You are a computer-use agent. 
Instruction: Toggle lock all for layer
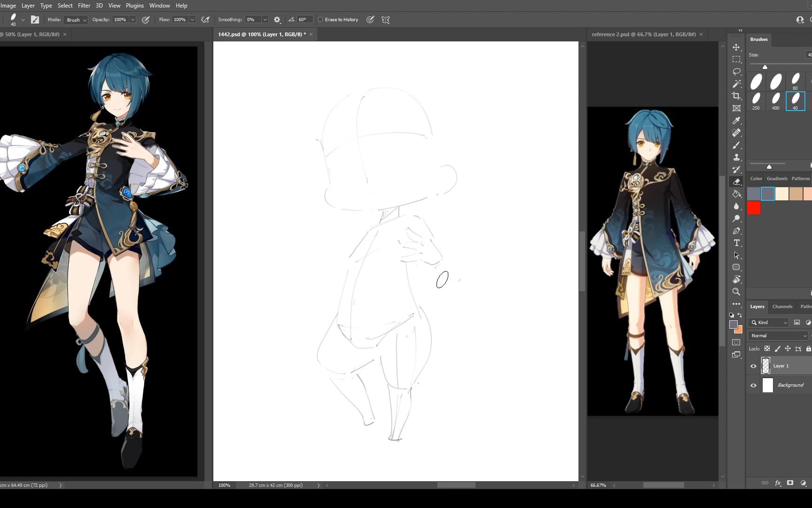[808, 349]
